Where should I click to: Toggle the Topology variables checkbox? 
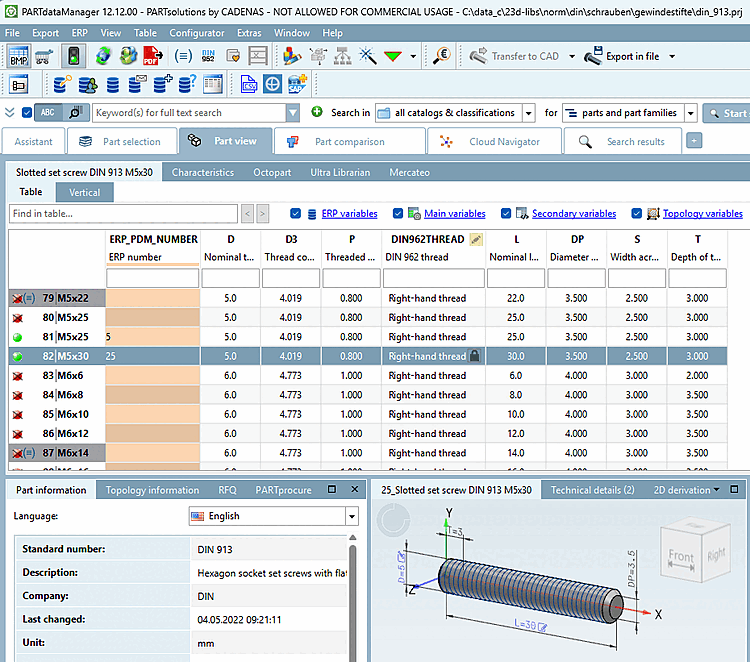click(636, 213)
